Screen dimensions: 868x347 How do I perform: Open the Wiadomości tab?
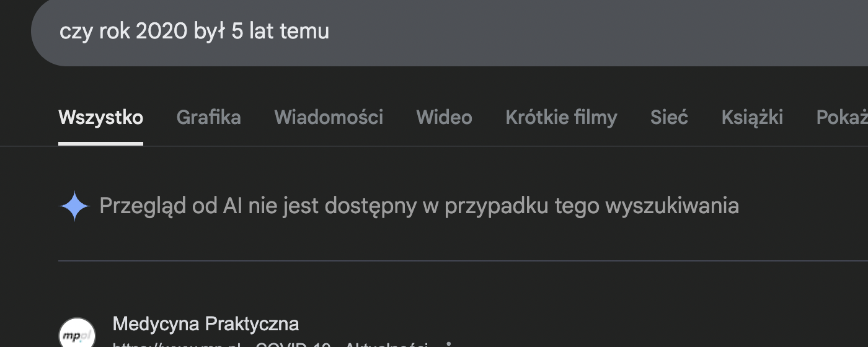click(x=329, y=117)
